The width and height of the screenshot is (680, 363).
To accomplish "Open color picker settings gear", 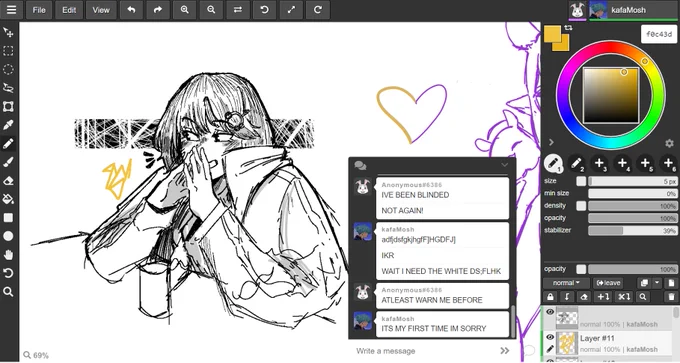I will [x=669, y=143].
